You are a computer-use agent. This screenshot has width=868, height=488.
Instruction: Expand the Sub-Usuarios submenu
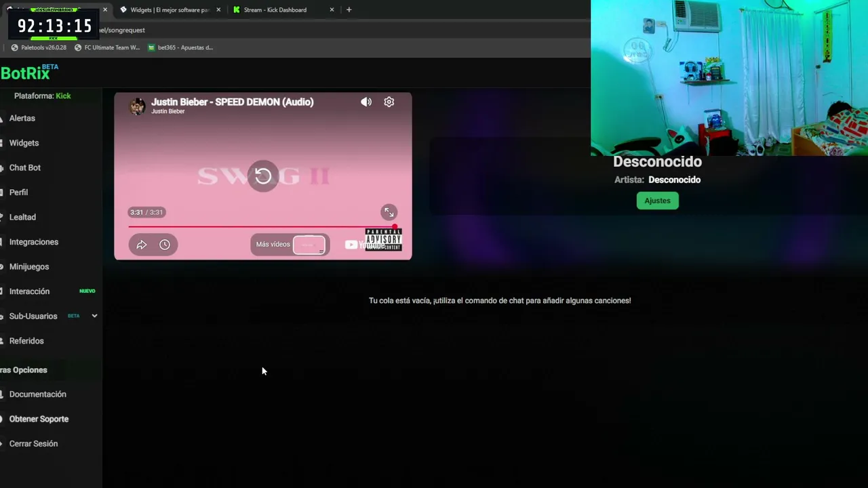pyautogui.click(x=94, y=316)
